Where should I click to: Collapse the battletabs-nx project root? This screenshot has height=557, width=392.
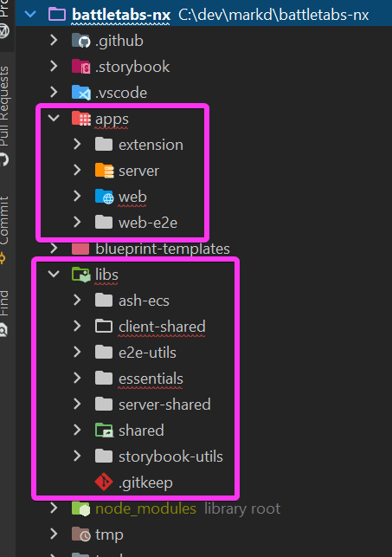[x=30, y=14]
